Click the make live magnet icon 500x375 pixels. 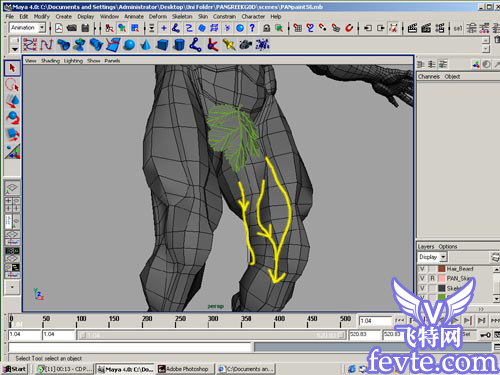pyautogui.click(x=349, y=28)
